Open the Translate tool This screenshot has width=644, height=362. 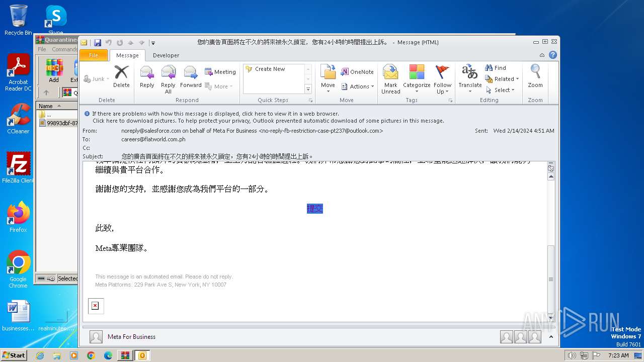coord(470,79)
